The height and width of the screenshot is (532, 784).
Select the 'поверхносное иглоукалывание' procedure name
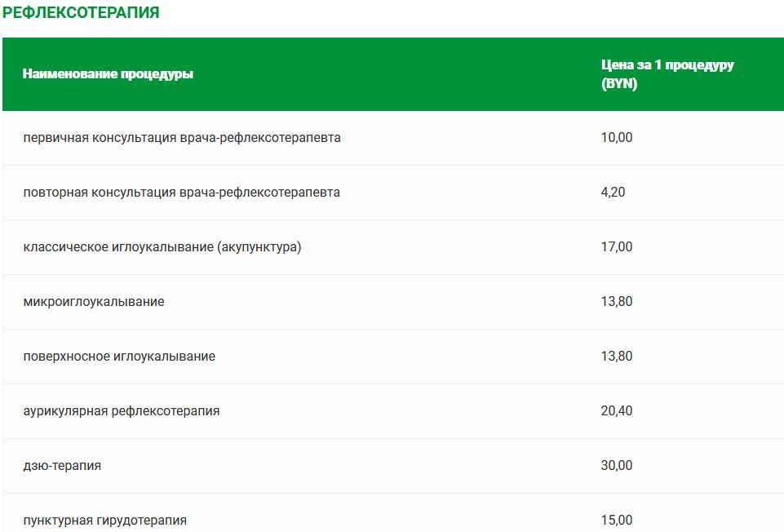pyautogui.click(x=119, y=357)
